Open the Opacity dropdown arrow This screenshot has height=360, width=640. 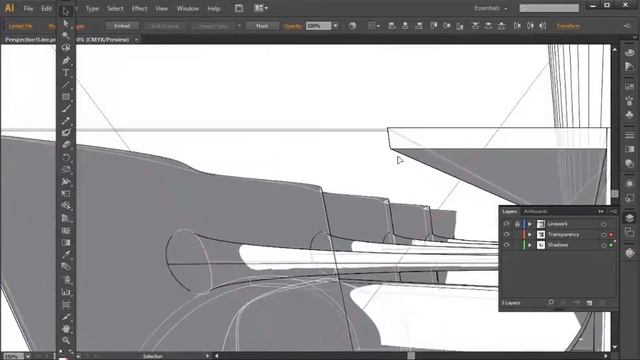(x=335, y=26)
